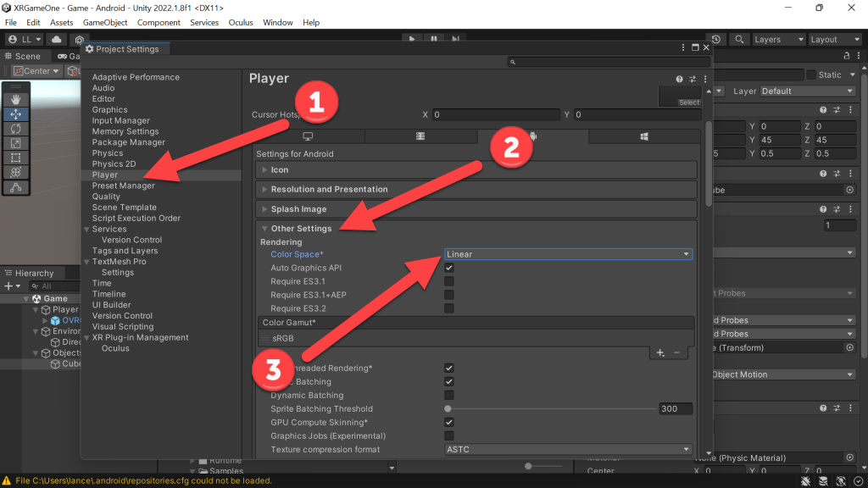Image resolution: width=868 pixels, height=488 pixels.
Task: Toggle the Auto Graphics API checkbox
Action: pyautogui.click(x=449, y=268)
